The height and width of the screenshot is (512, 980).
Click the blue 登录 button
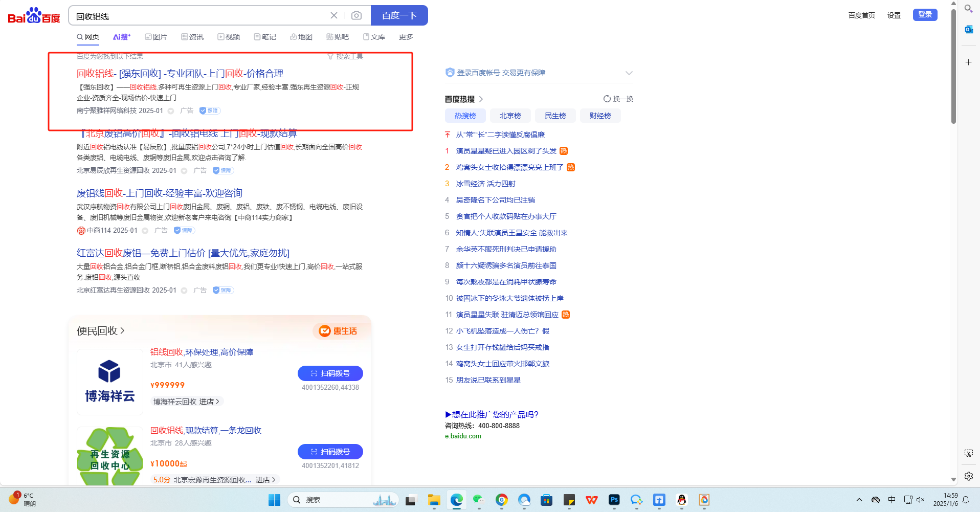[x=925, y=15]
